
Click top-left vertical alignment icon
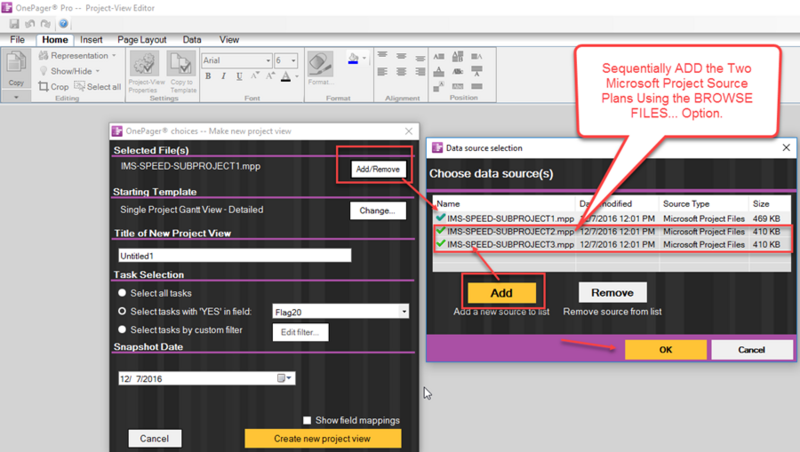[x=382, y=55]
